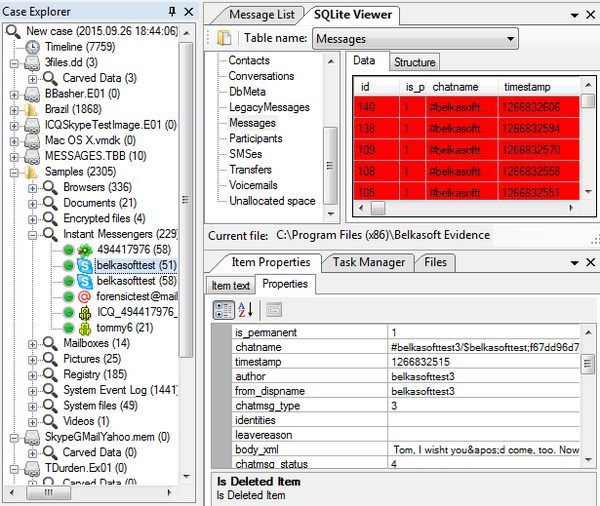Click the @ mail icon for forensictest
600x506 pixels.
(85, 297)
